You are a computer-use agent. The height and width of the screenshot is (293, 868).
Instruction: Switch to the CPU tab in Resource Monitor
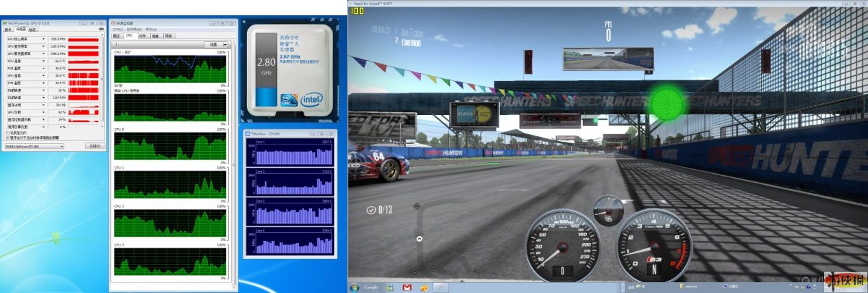(128, 36)
